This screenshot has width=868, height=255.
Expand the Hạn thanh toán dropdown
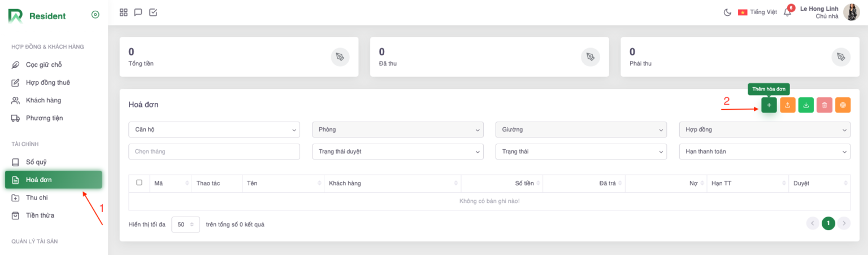pos(764,152)
